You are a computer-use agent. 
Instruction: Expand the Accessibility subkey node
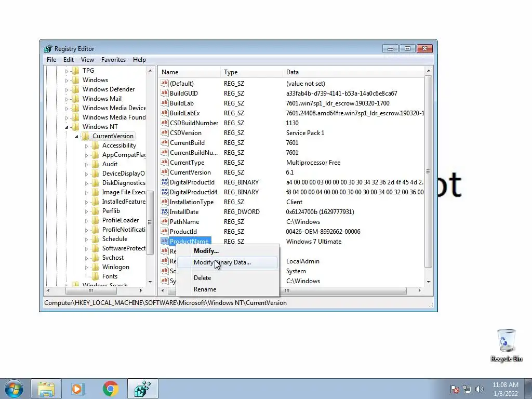tap(86, 146)
